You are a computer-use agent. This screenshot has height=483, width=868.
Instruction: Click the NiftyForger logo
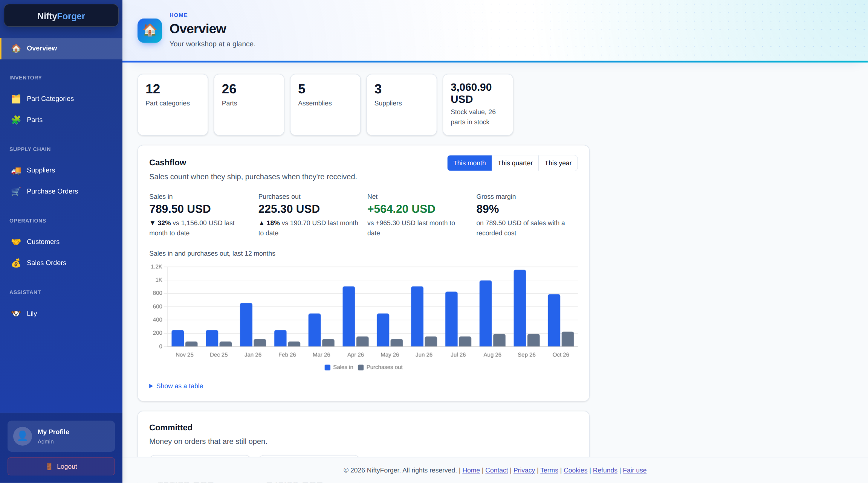[61, 16]
